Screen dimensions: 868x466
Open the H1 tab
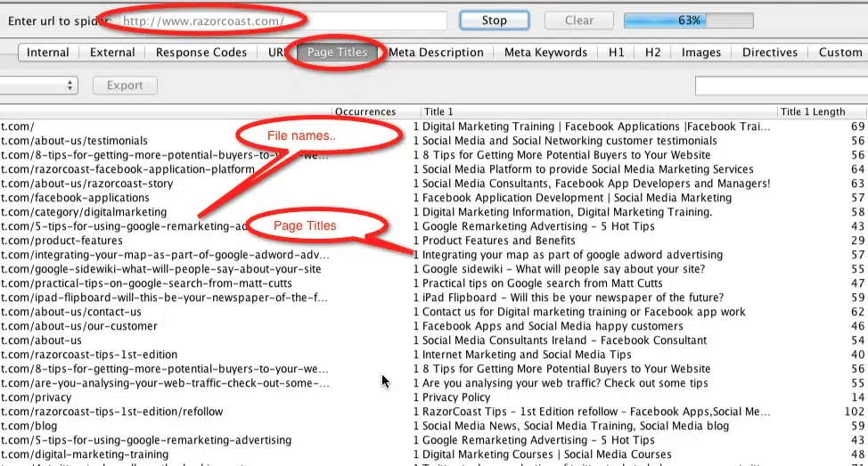(x=617, y=53)
